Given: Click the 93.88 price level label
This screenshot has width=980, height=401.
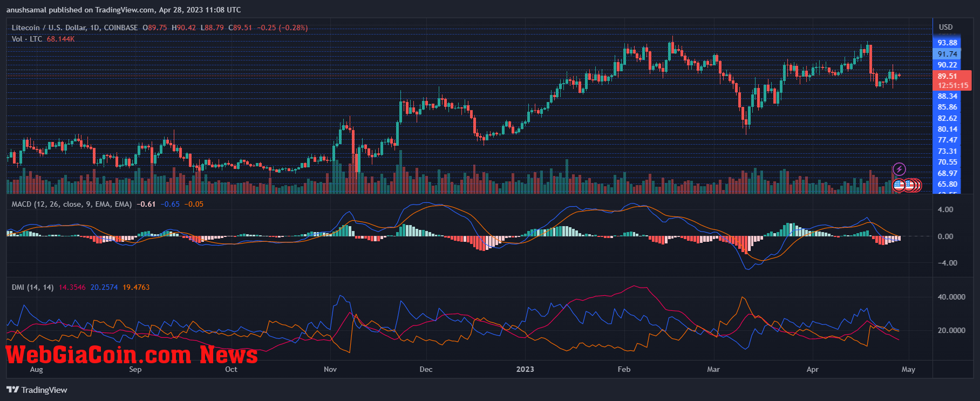Looking at the screenshot, I should [x=947, y=43].
